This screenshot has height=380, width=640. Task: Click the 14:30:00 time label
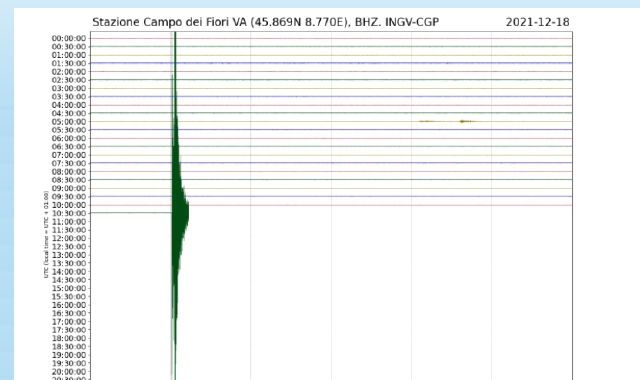coord(69,280)
